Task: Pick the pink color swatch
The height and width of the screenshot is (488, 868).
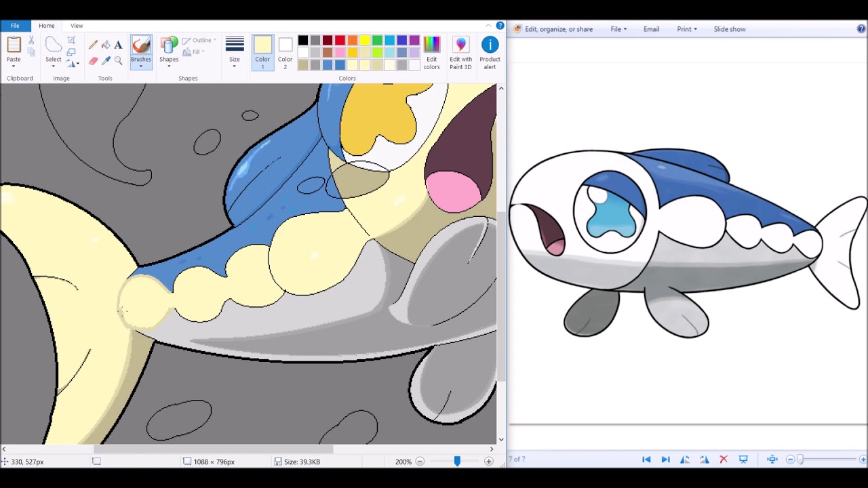Action: (340, 53)
